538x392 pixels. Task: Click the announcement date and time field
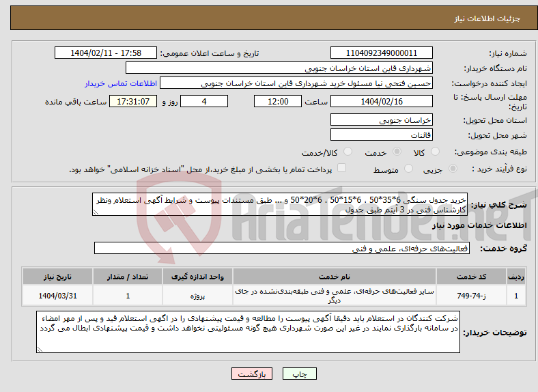coord(106,53)
